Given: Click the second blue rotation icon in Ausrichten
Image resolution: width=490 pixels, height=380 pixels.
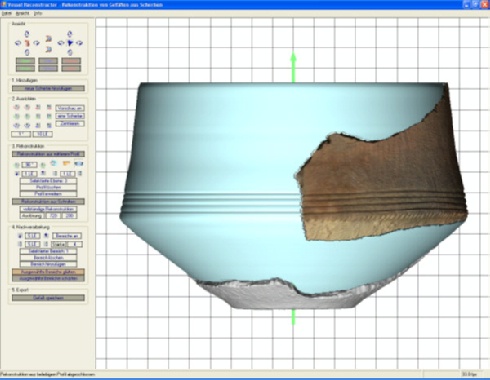Looking at the screenshot, I should pyautogui.click(x=28, y=125).
